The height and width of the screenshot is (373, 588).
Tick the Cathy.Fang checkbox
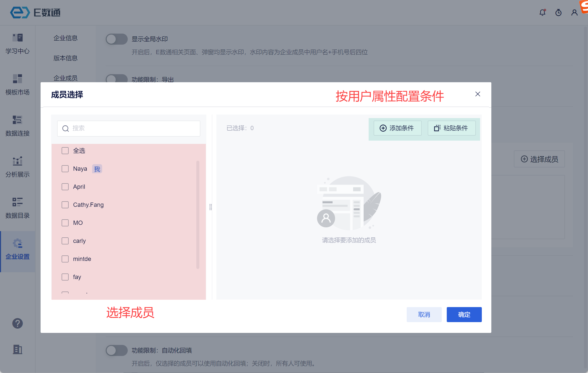click(65, 205)
